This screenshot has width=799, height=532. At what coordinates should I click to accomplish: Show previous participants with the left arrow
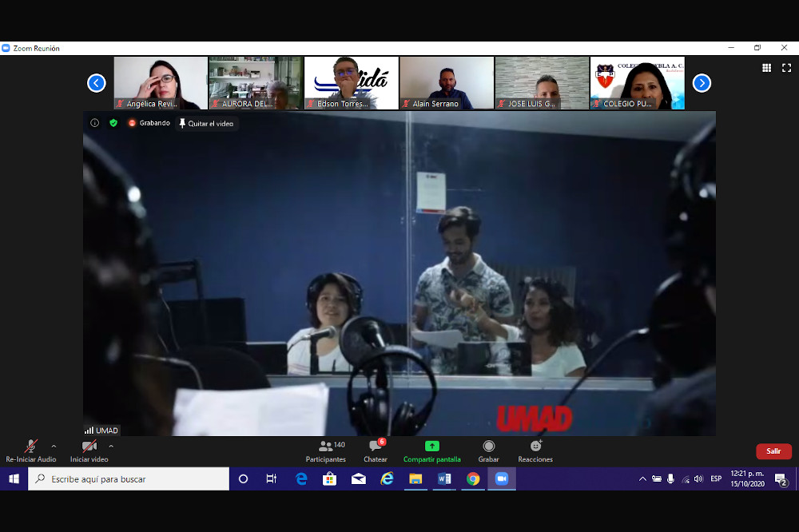(97, 83)
